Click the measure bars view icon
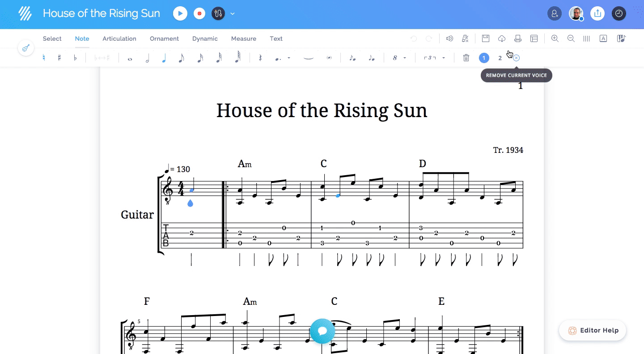 587,38
